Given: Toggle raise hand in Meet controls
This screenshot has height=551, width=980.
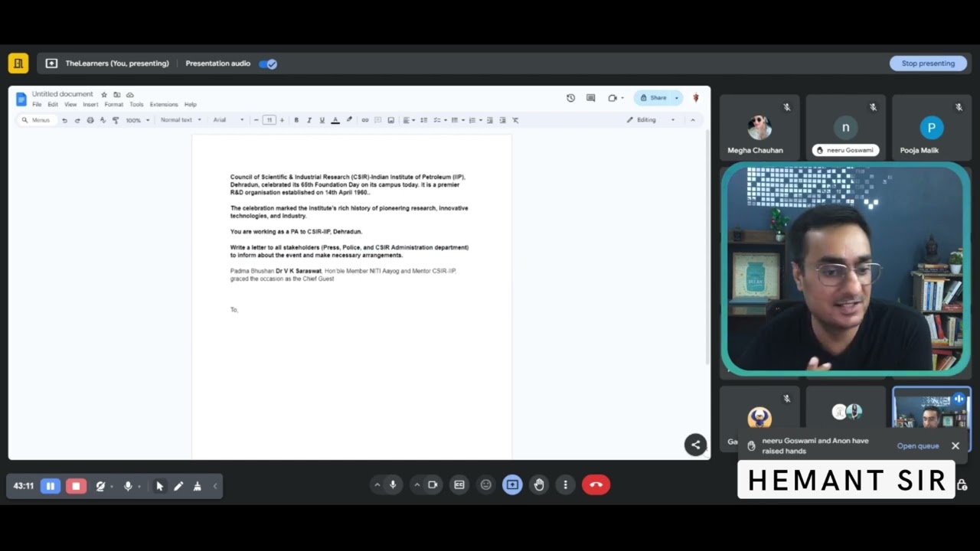Looking at the screenshot, I should click(539, 484).
